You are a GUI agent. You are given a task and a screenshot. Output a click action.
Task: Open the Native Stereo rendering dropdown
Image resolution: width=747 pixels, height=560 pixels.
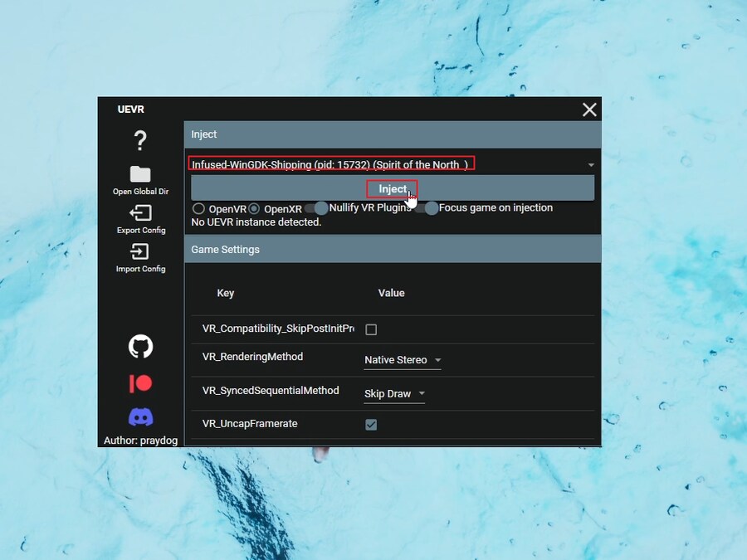point(403,360)
